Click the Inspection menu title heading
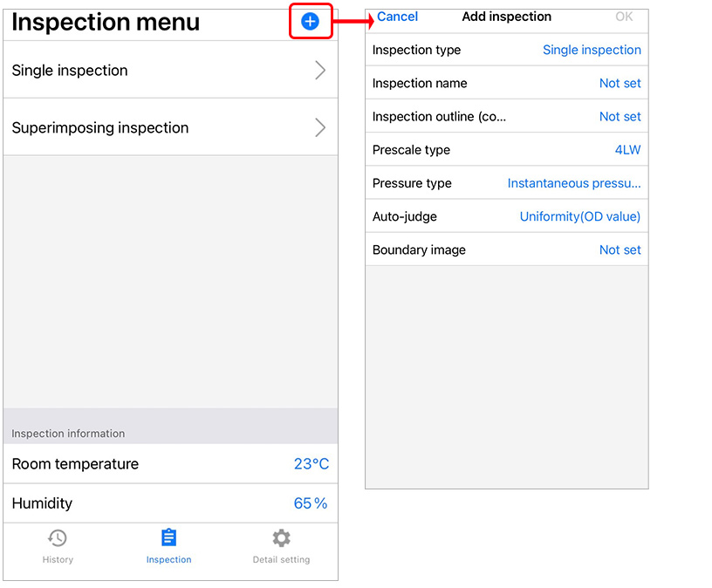The width and height of the screenshot is (712, 588). pyautogui.click(x=106, y=23)
